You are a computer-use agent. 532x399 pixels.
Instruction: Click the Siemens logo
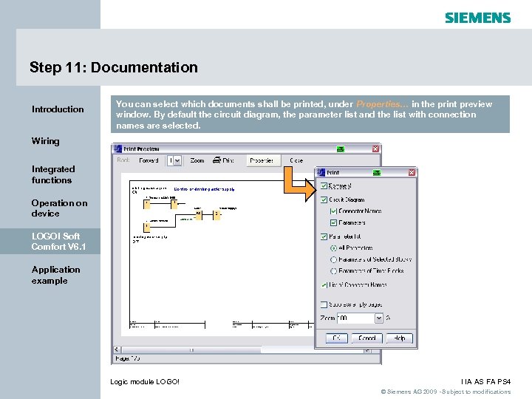(x=478, y=18)
